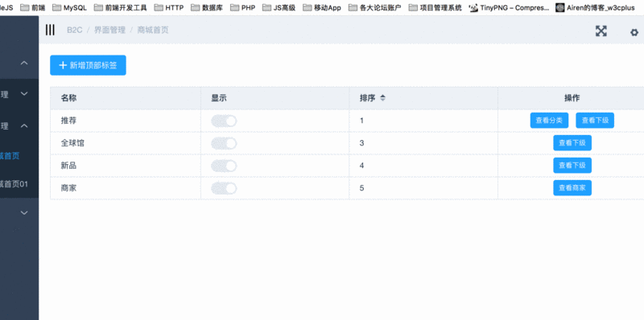Select the highlighted 商城首页 sidebar item
Screen dimensions: 644x320
point(10,156)
